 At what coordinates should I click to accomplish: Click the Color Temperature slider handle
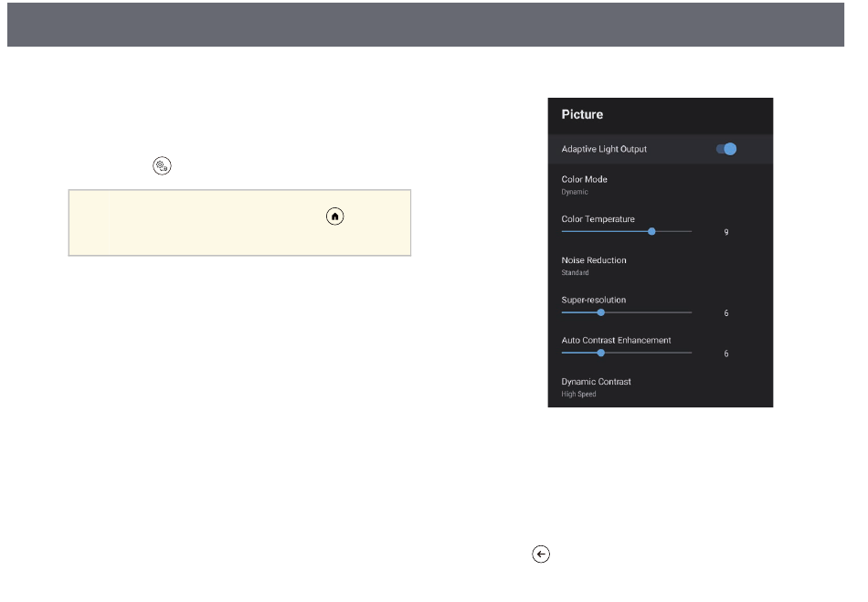click(651, 231)
